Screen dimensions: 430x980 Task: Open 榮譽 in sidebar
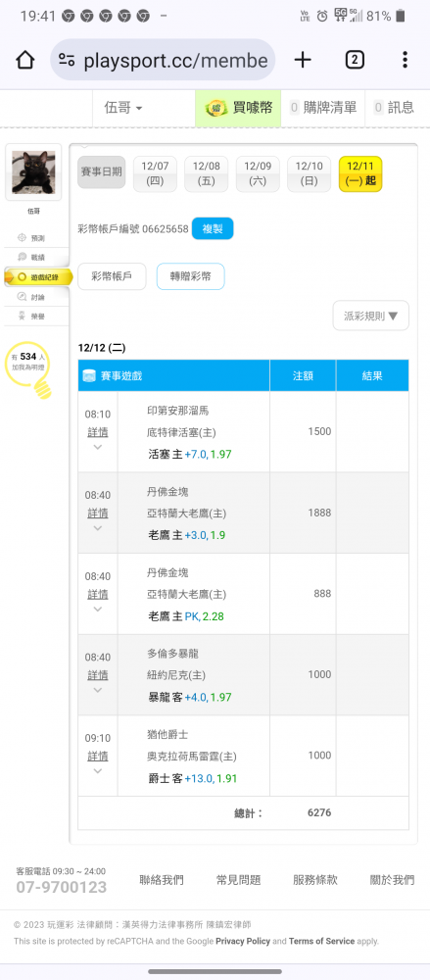pyautogui.click(x=35, y=317)
